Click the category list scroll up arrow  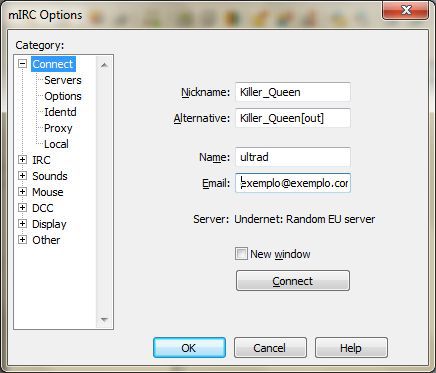[104, 65]
